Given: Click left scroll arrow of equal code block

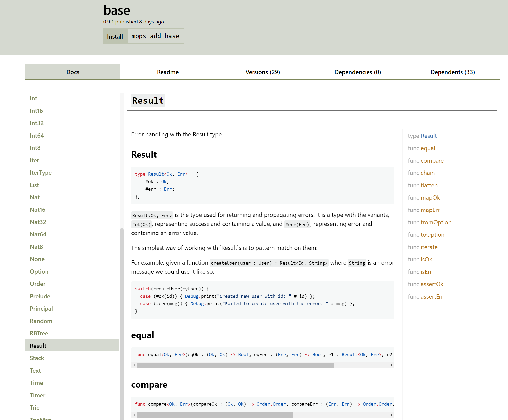Looking at the screenshot, I should 134,365.
